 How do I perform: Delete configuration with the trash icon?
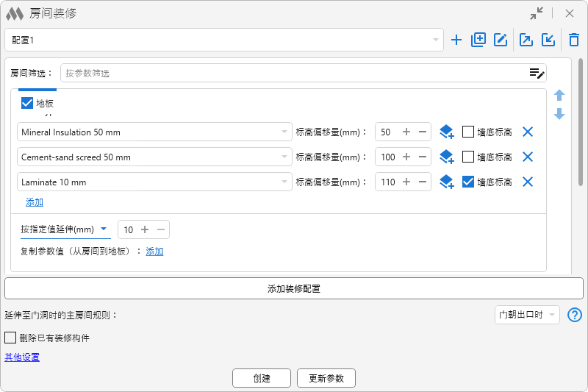[x=574, y=40]
